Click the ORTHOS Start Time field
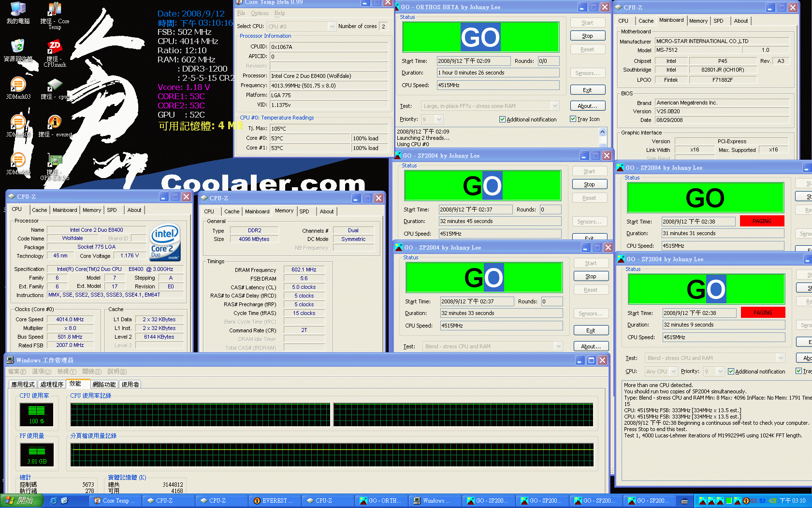The width and height of the screenshot is (812, 508). 474,61
